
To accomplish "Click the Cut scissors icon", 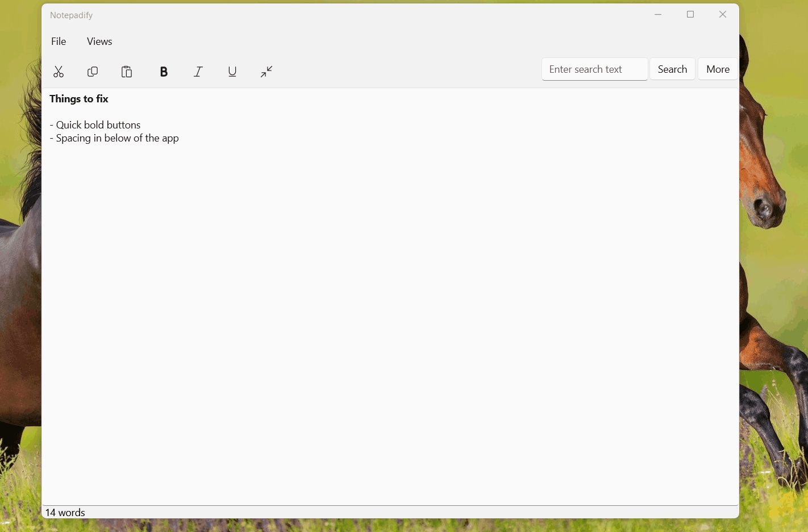I will [x=59, y=72].
